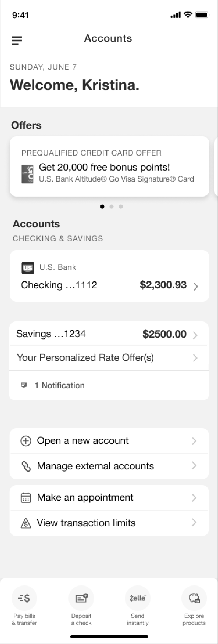
Task: Open the Make an appointment row
Action: coord(109,498)
